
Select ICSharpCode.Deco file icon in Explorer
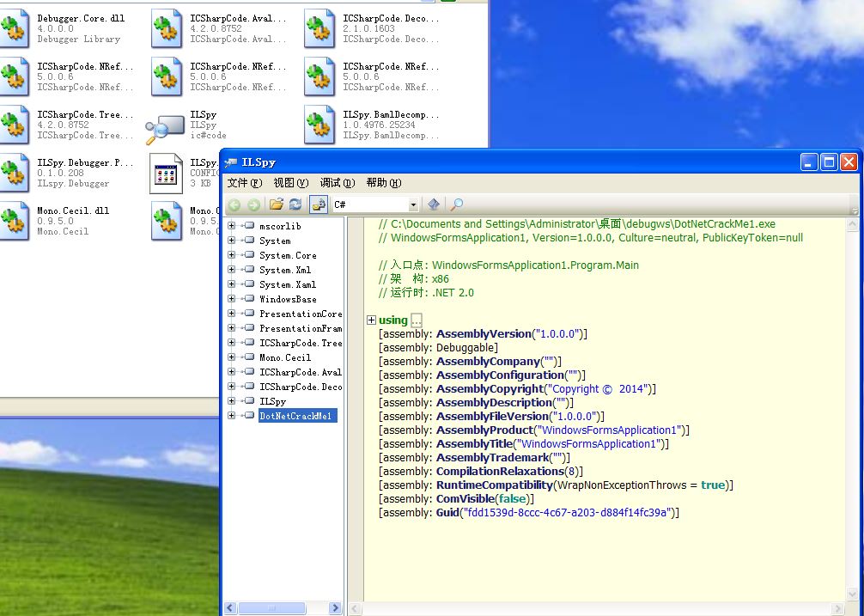pos(319,28)
